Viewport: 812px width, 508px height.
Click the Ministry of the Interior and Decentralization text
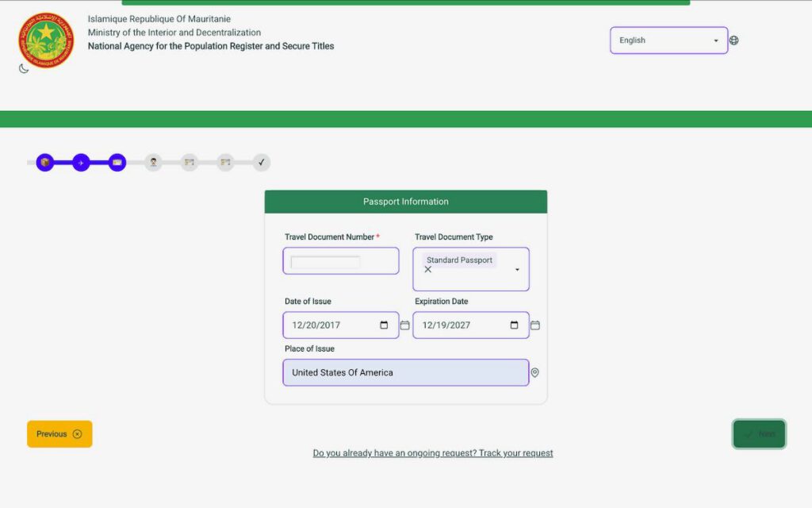(174, 32)
